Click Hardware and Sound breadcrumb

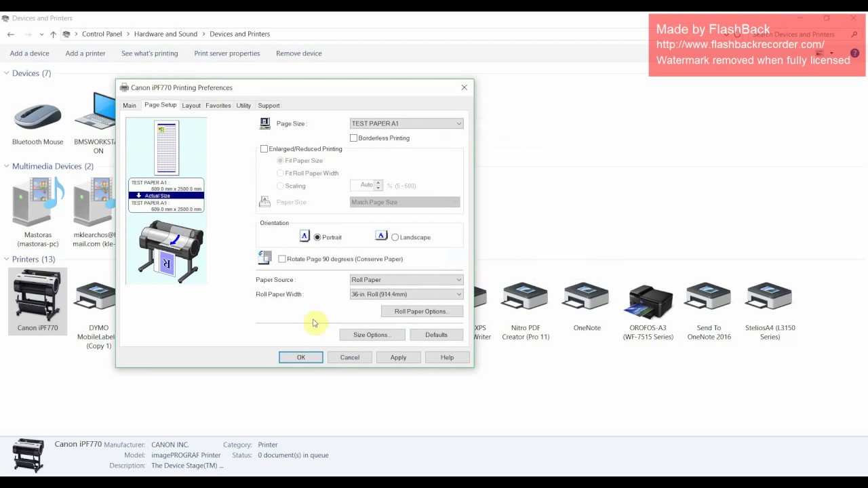[x=165, y=34]
